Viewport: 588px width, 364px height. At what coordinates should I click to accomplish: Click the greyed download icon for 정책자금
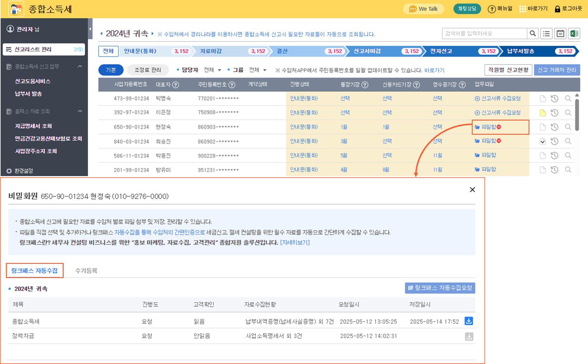(x=469, y=337)
